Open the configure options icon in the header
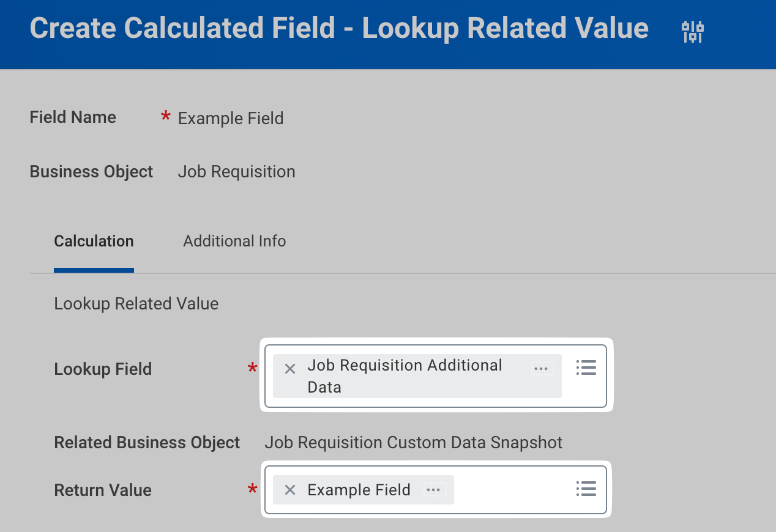The image size is (776, 532). click(x=693, y=31)
